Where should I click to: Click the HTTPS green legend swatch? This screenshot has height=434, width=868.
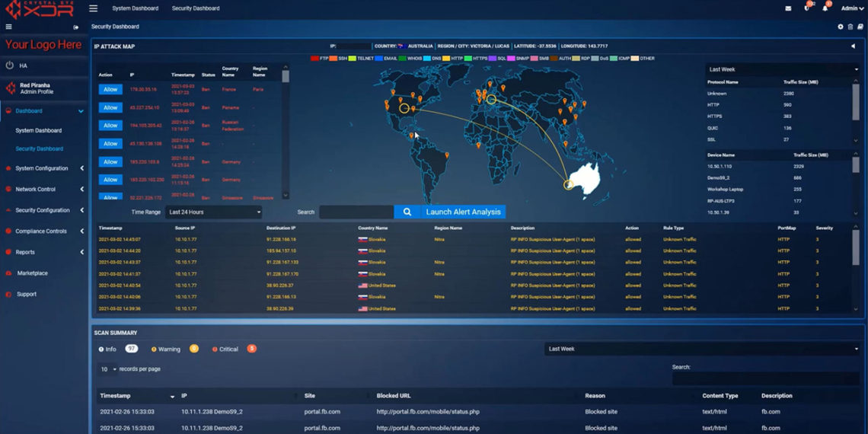click(468, 58)
